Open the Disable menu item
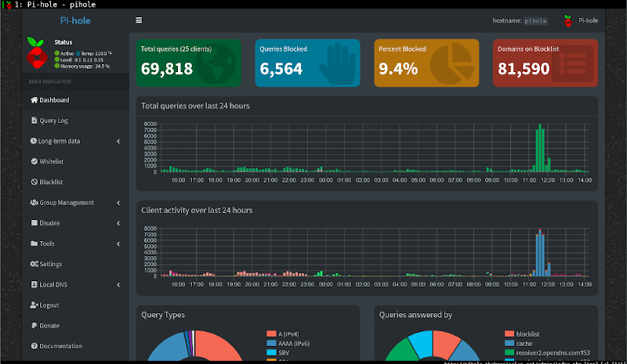This screenshot has height=364, width=627. click(49, 223)
